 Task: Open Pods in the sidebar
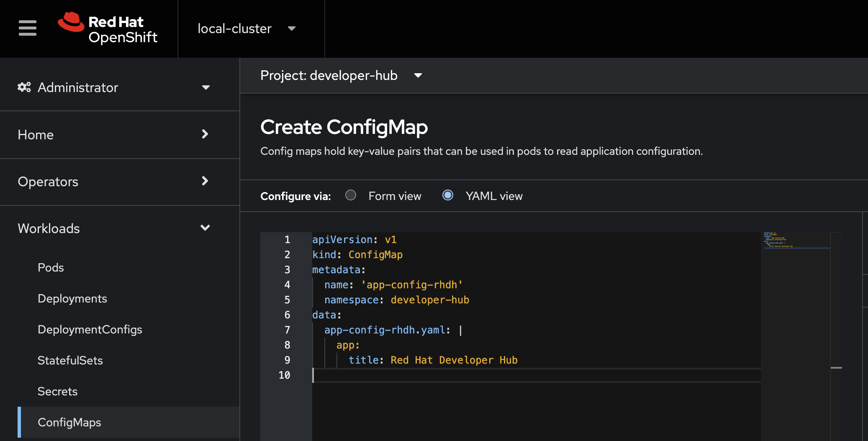pyautogui.click(x=51, y=268)
